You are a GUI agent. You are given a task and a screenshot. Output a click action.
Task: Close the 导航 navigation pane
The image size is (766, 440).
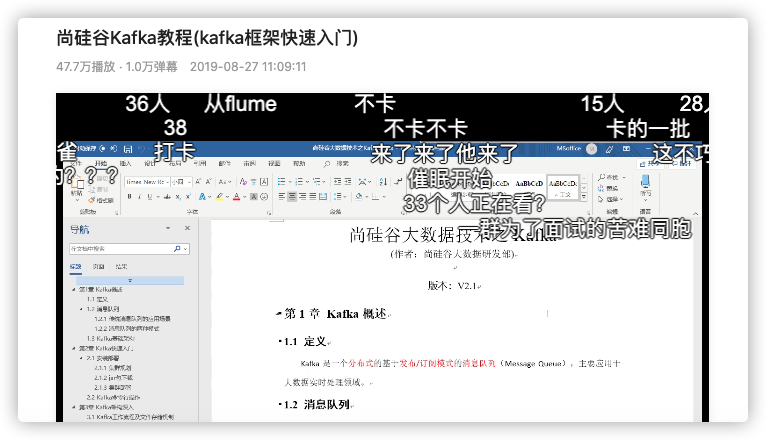187,228
